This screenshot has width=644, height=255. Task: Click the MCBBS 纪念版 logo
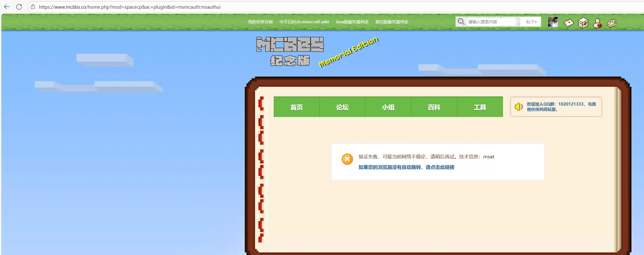(x=290, y=51)
